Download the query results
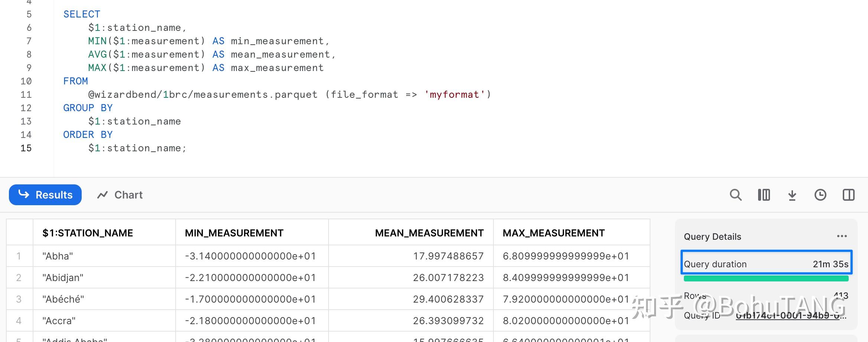 pos(792,195)
